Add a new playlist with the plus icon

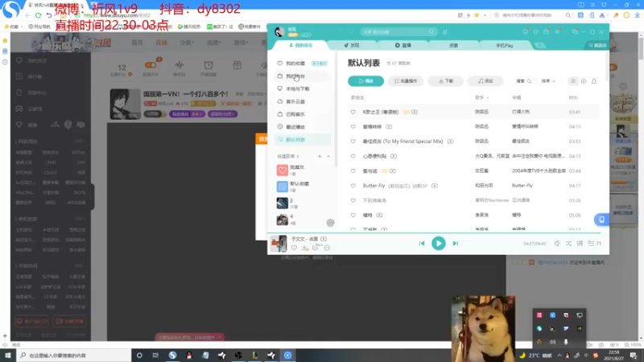[x=320, y=156]
